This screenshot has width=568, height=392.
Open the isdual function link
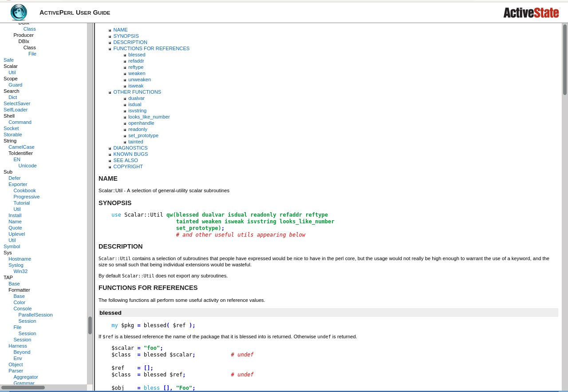click(x=134, y=104)
